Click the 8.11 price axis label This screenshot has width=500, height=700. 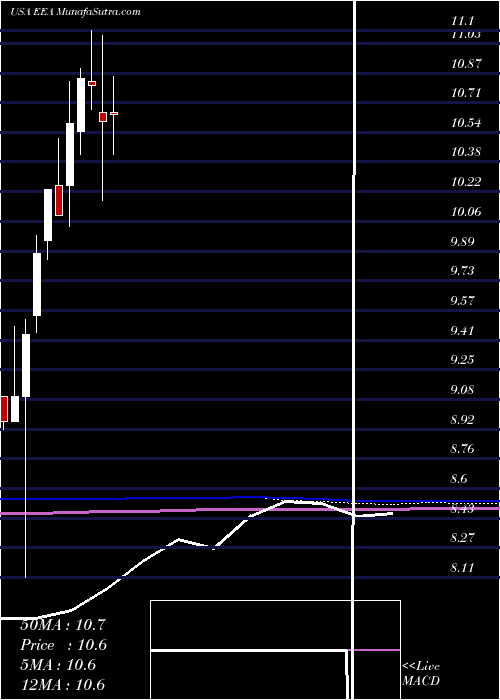tap(462, 567)
